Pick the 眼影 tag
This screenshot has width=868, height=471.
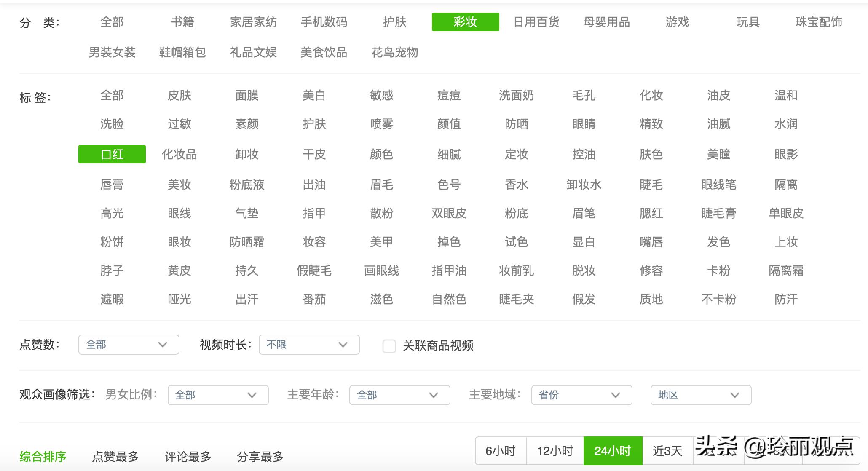pyautogui.click(x=786, y=154)
